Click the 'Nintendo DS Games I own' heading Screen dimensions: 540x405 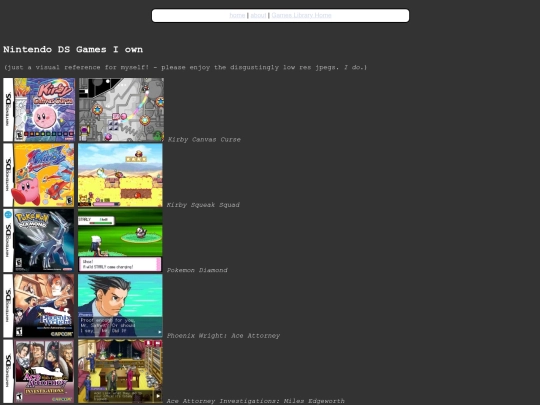point(73,50)
